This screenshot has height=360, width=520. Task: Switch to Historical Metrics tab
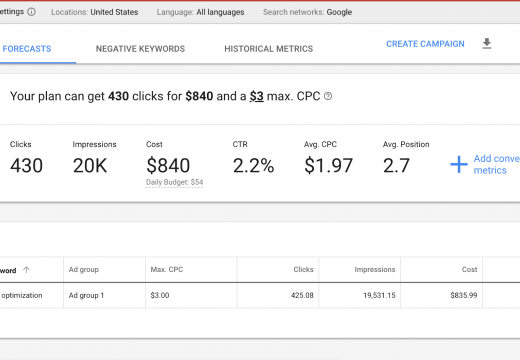[269, 49]
